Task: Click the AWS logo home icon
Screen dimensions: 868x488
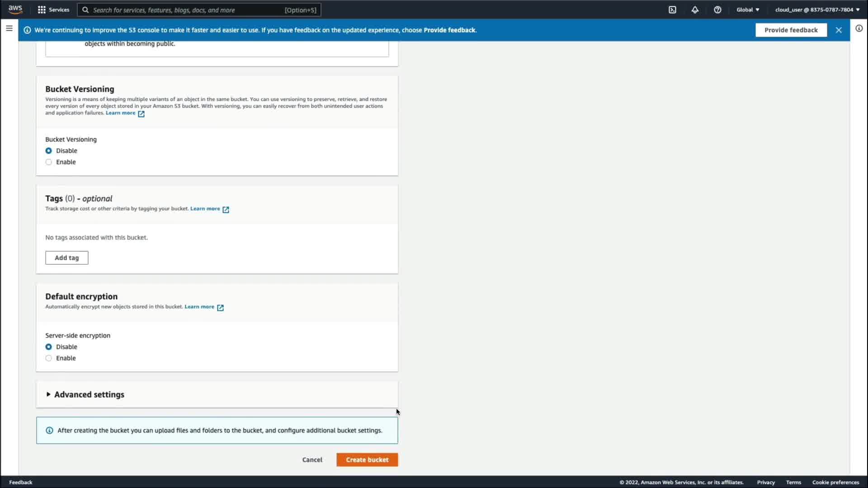Action: click(x=15, y=9)
